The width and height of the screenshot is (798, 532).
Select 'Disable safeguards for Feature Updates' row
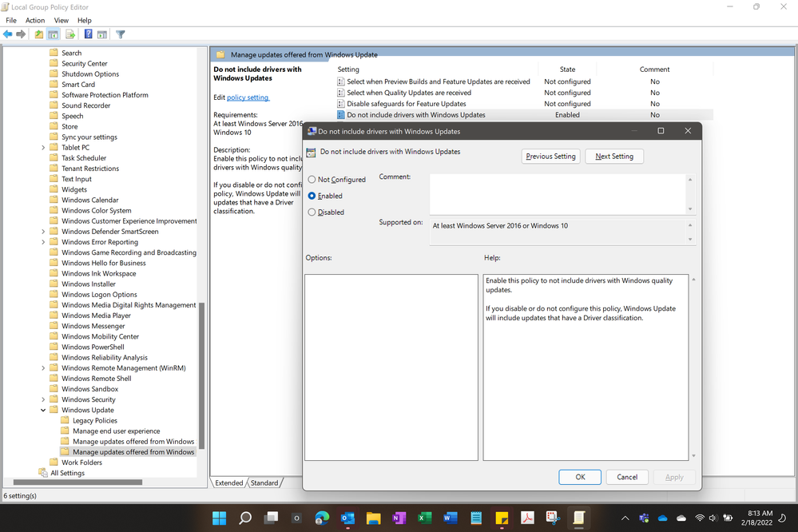tap(406, 104)
